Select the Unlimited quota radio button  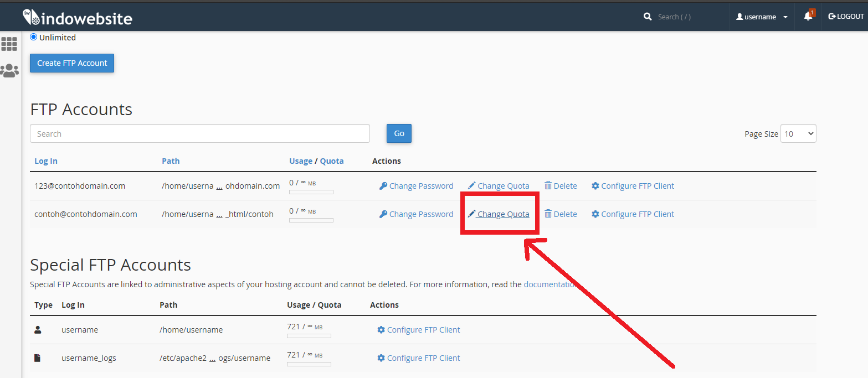34,37
